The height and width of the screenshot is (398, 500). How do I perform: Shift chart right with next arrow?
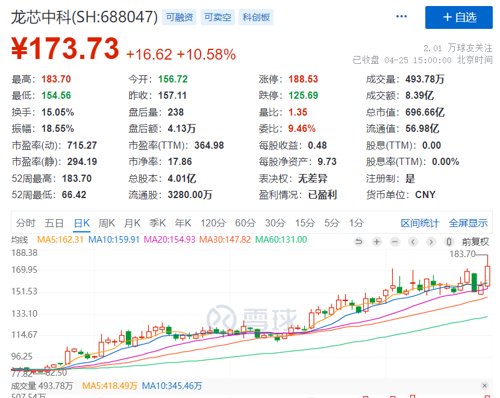431,242
